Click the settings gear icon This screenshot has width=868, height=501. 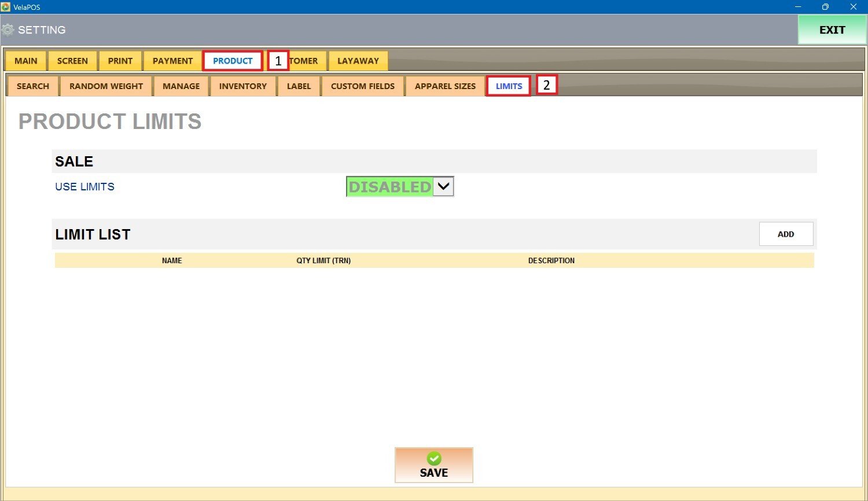point(8,30)
